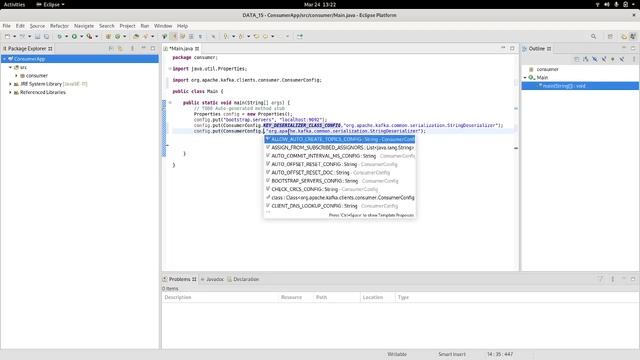The width and height of the screenshot is (640, 360).
Task: Expand the Referenced Libraries node
Action: 10,92
